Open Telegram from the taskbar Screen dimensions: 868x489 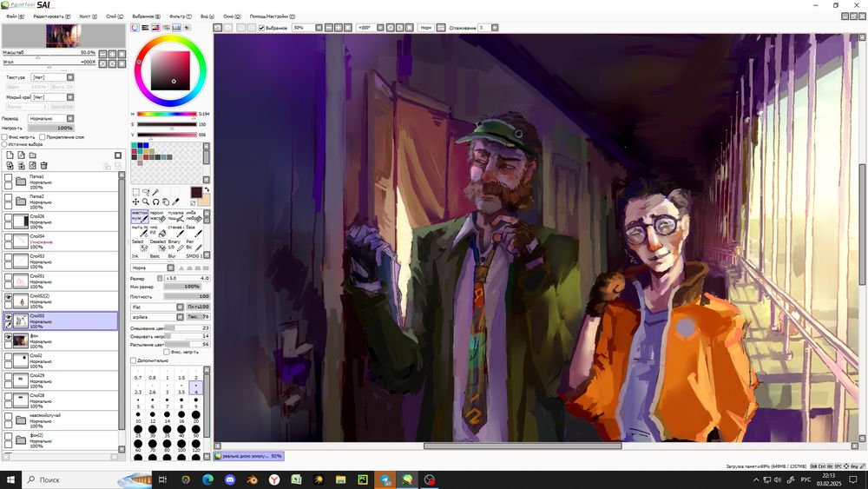coord(385,479)
